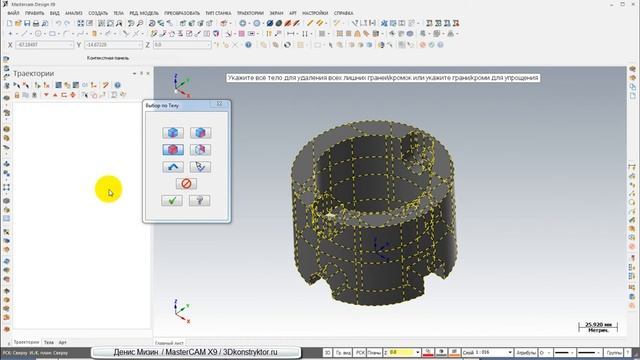Toggle the red solid body selection button

(x=173, y=150)
